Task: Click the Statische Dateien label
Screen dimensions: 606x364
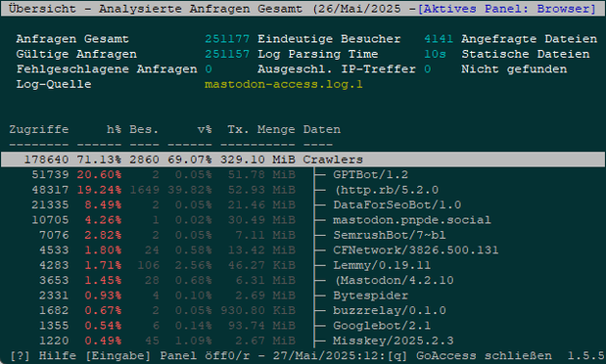Action: 526,54
